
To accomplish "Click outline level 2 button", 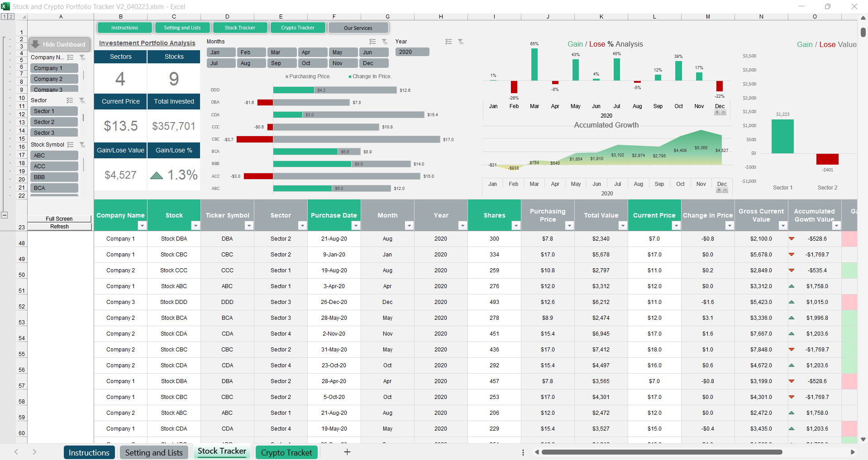I will (x=11, y=17).
